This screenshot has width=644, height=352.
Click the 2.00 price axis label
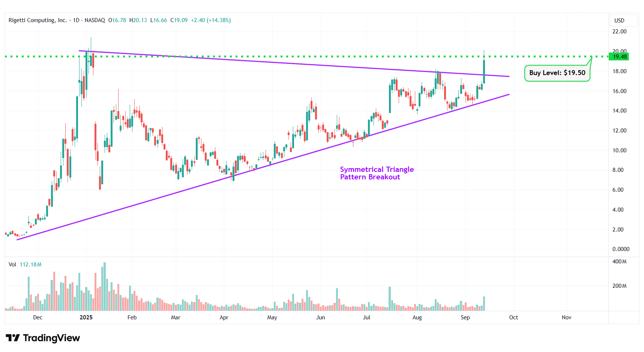coord(618,230)
